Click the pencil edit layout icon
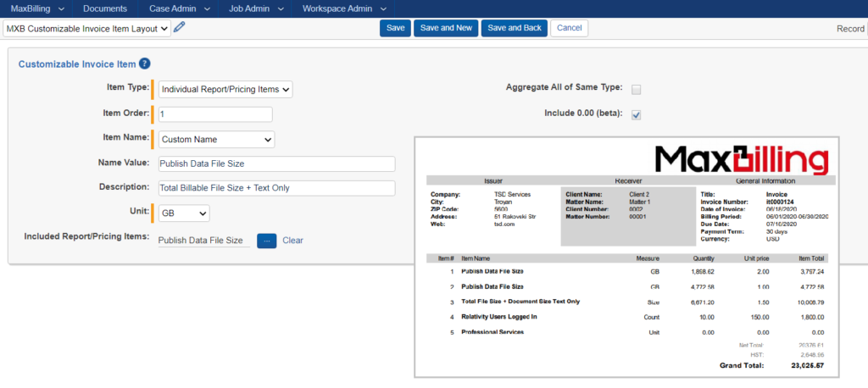Viewport: 868px width, 388px height. (179, 28)
